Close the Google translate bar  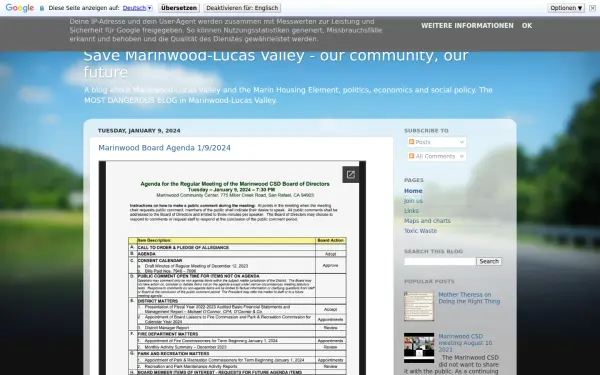point(592,8)
